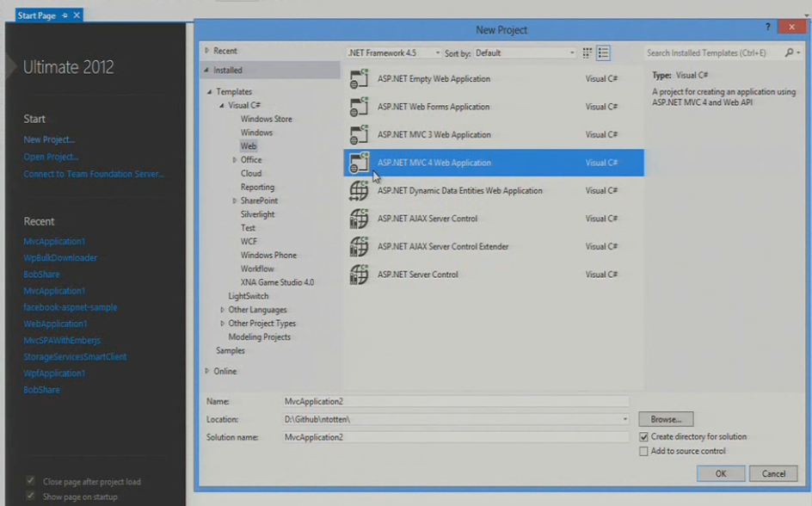This screenshot has width=812, height=506.
Task: Select the Silverlight template category
Action: [257, 214]
